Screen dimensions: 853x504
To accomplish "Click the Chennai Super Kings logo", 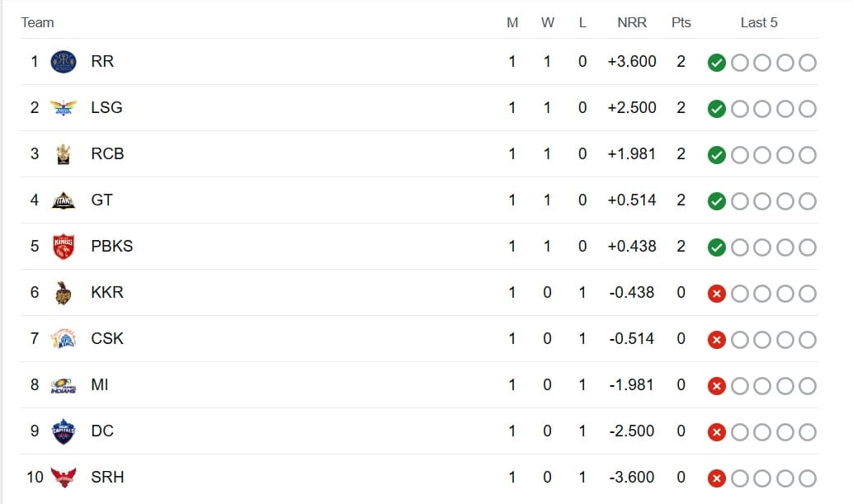I will click(x=63, y=339).
